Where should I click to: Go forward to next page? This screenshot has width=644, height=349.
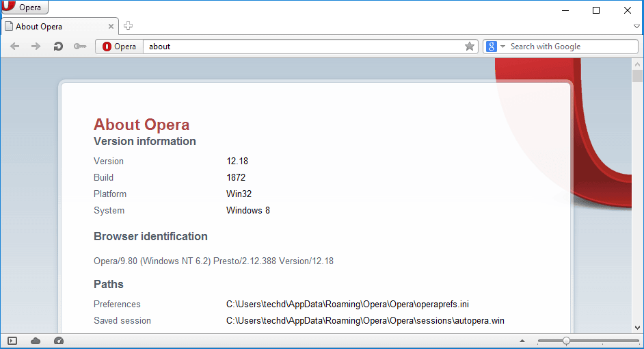36,47
